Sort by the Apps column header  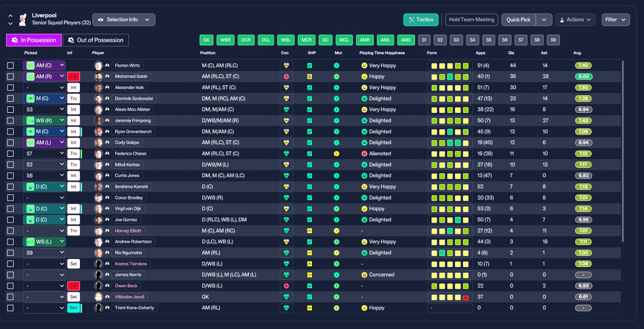click(x=480, y=53)
